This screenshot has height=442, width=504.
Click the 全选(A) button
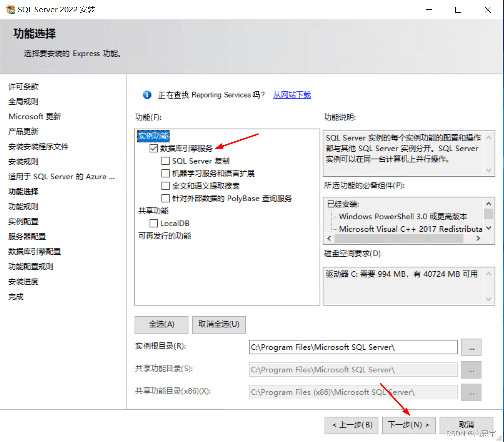click(x=161, y=324)
